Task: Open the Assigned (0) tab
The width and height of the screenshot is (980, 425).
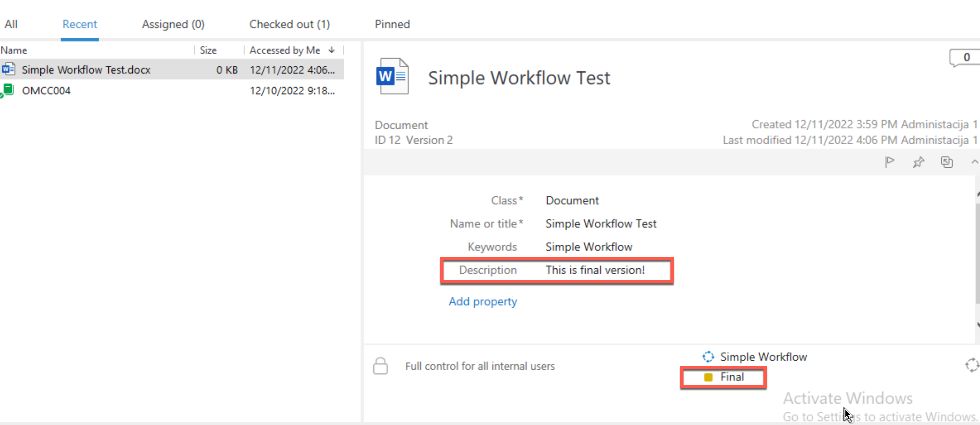Action: pos(173,24)
